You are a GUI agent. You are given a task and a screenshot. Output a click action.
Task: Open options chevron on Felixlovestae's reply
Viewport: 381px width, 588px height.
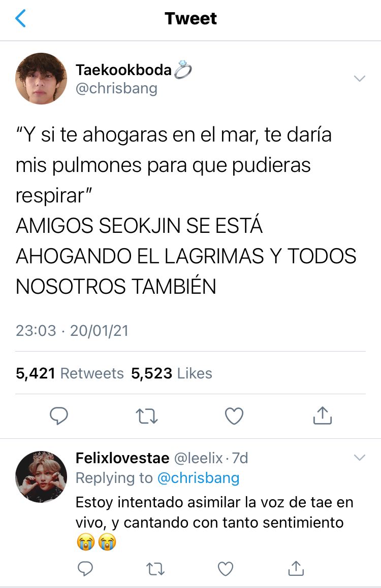pyautogui.click(x=360, y=458)
